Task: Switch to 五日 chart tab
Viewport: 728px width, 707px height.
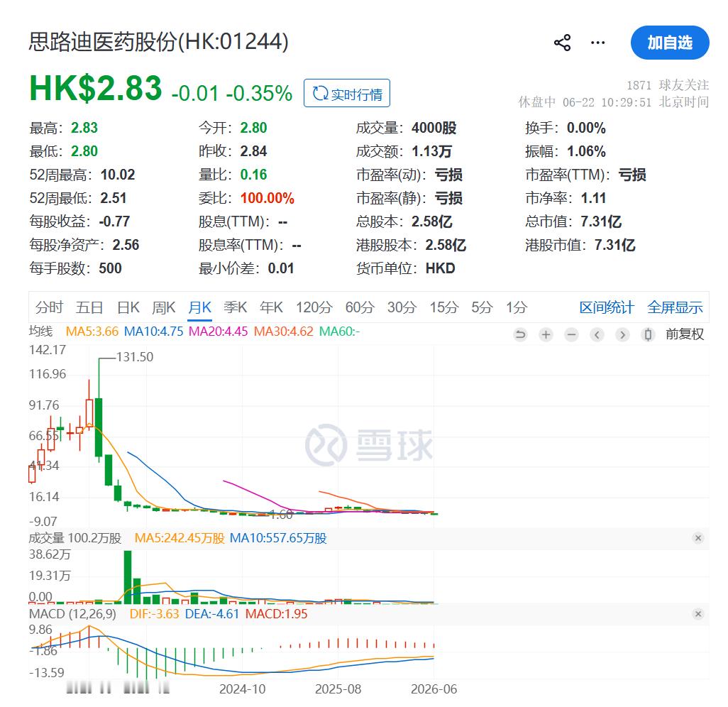Action: (x=89, y=307)
